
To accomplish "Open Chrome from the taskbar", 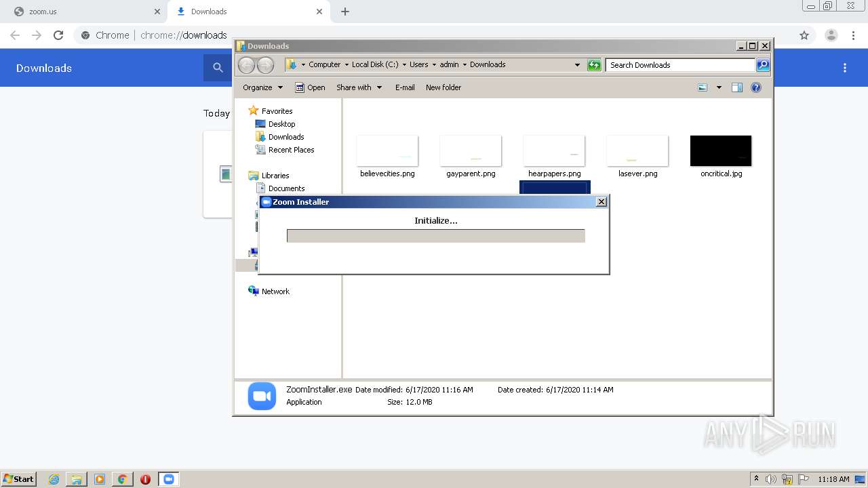I will [122, 479].
